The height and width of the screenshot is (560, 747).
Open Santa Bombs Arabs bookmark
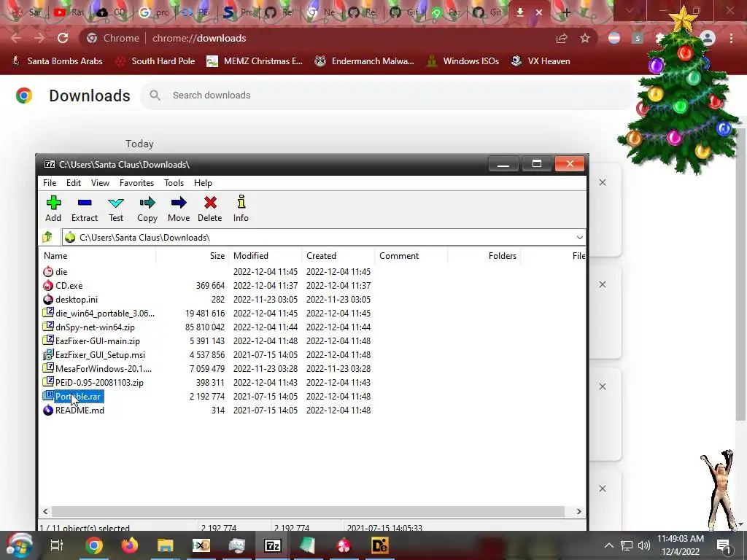(57, 61)
